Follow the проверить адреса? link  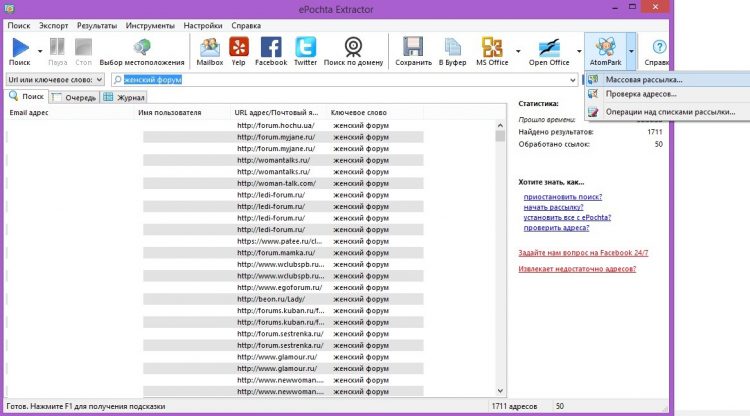tap(556, 228)
